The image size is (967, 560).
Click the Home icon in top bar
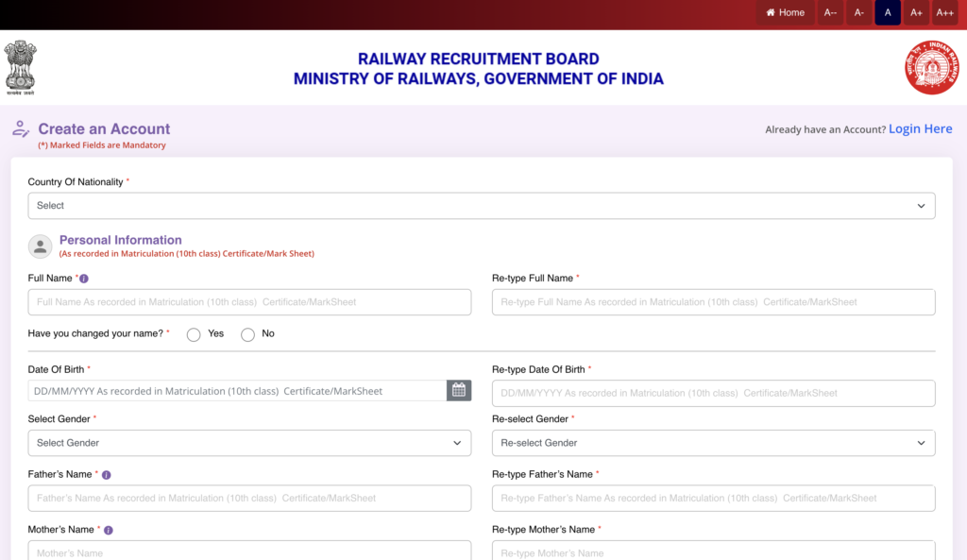point(771,12)
